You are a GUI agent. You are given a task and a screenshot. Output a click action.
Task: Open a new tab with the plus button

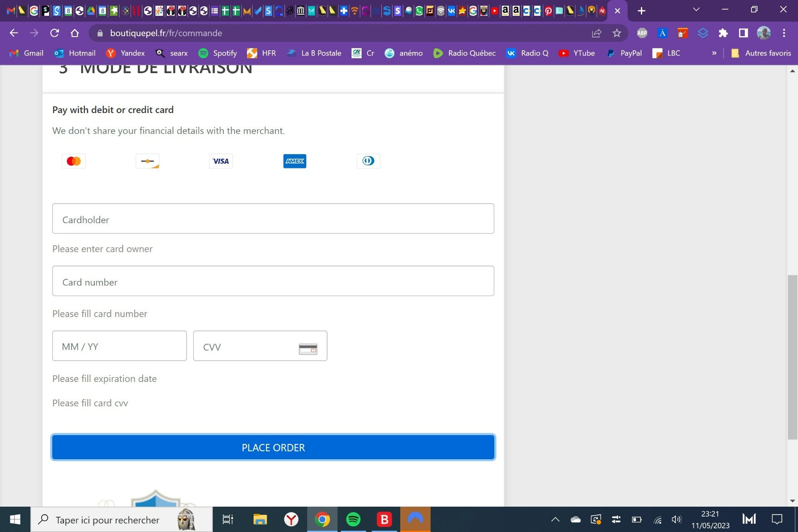pos(642,11)
